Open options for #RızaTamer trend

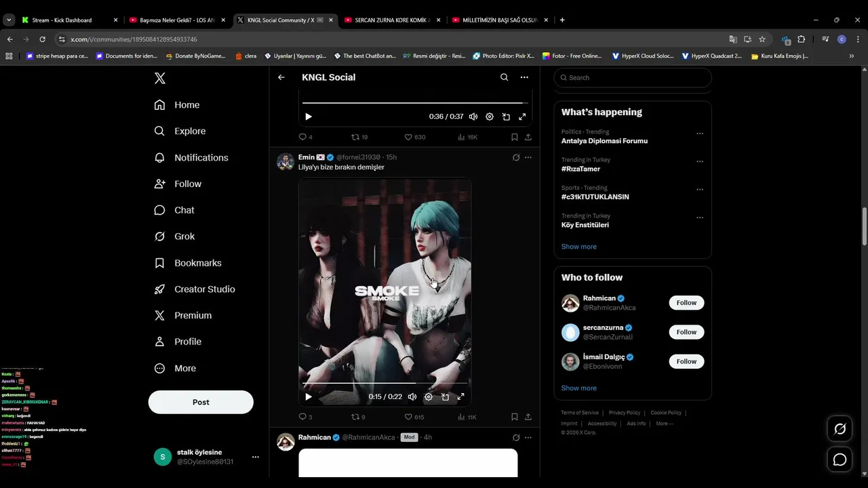(700, 161)
